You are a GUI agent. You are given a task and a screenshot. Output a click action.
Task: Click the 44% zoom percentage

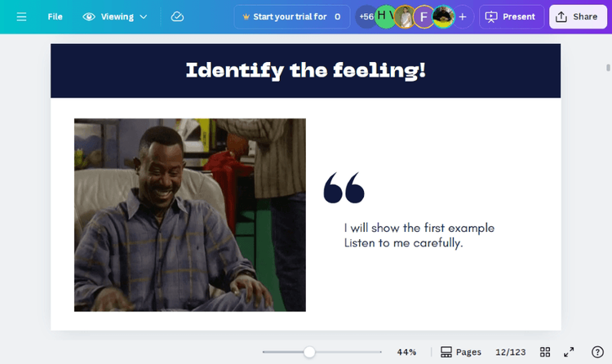[x=406, y=352]
